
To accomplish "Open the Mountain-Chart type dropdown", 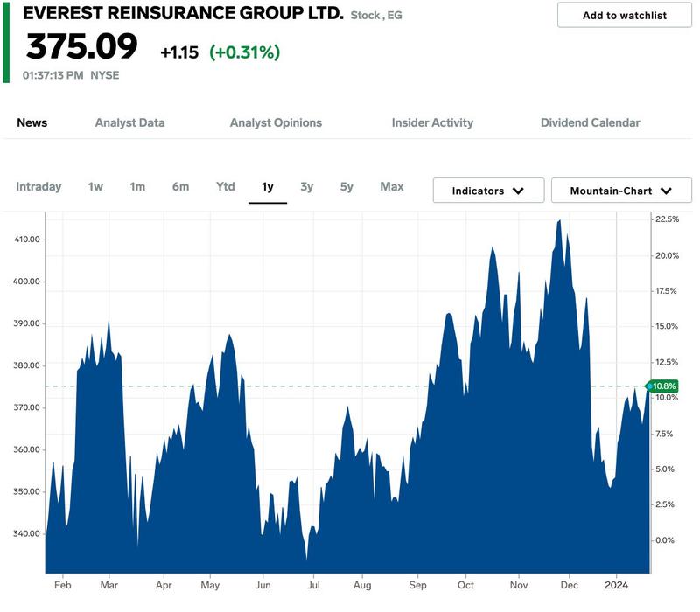I will pos(621,191).
